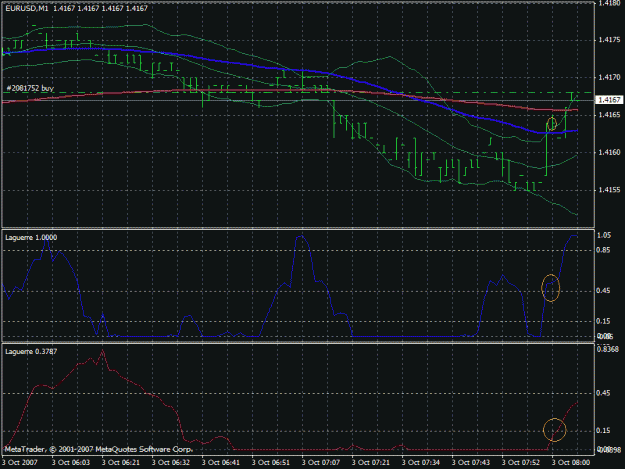Click the '3 Oct 06:03' time axis label
This screenshot has height=469, width=625.
[x=71, y=462]
